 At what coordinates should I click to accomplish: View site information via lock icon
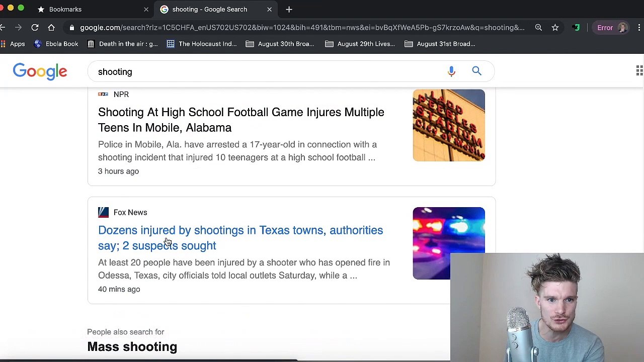coord(72,28)
